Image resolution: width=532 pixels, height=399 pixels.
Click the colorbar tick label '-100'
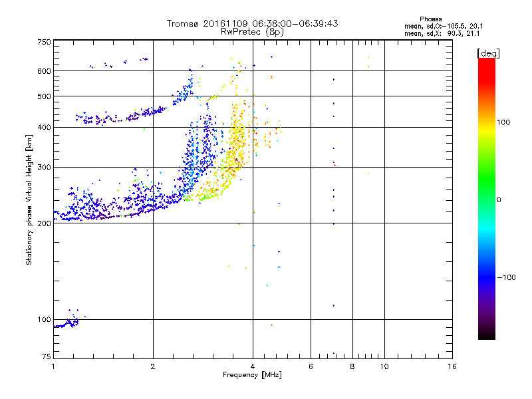[506, 277]
